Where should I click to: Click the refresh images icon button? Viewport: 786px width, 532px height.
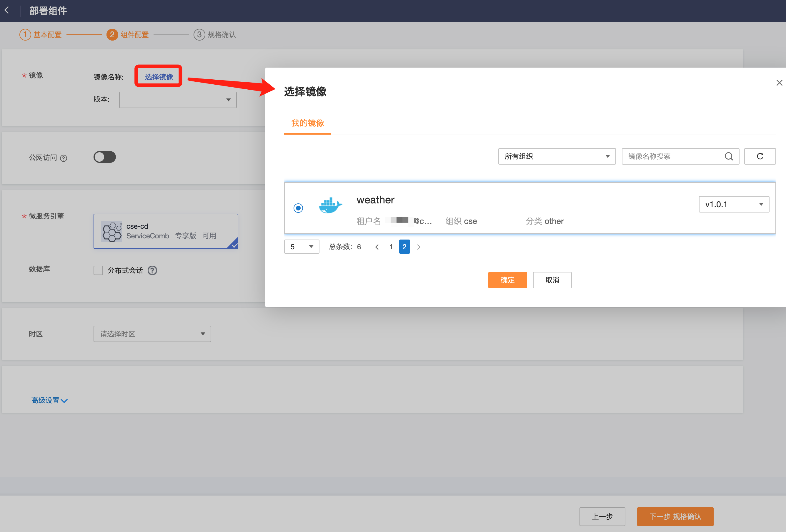pos(760,156)
